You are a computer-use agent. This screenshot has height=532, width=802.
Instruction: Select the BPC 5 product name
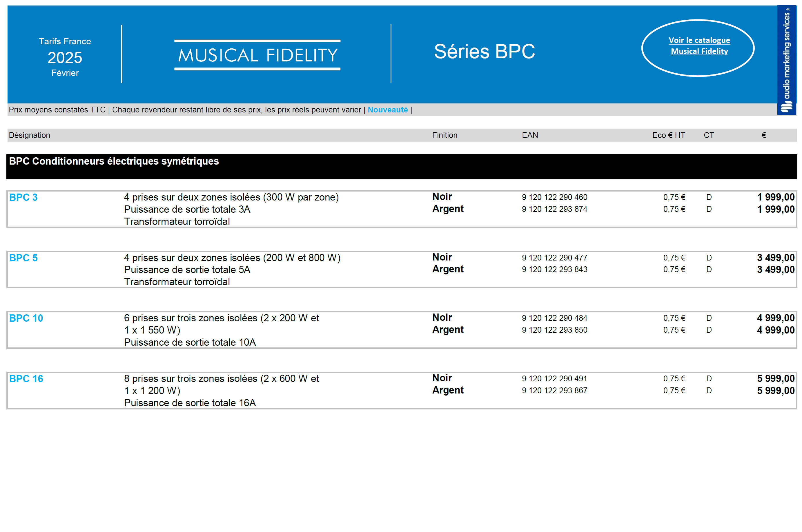[23, 258]
